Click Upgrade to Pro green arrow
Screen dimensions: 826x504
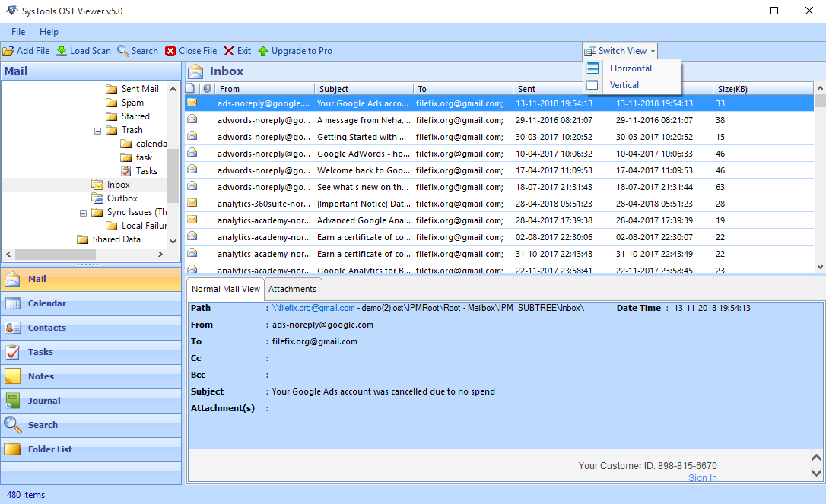coord(263,51)
